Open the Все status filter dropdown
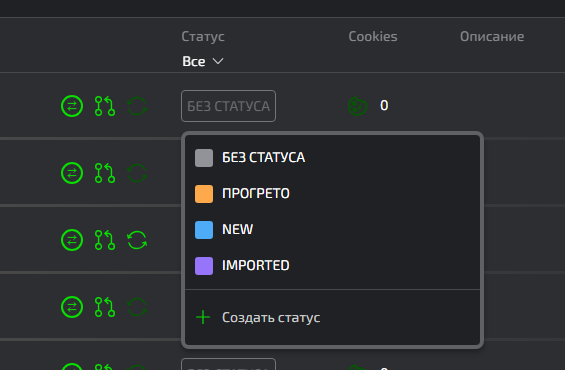The height and width of the screenshot is (370, 565). [x=203, y=61]
